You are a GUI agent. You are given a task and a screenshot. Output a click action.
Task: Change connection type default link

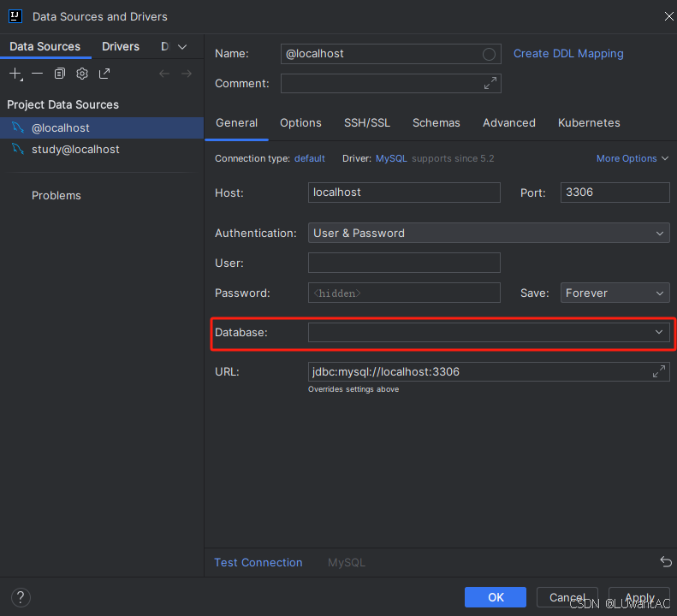[x=310, y=158]
